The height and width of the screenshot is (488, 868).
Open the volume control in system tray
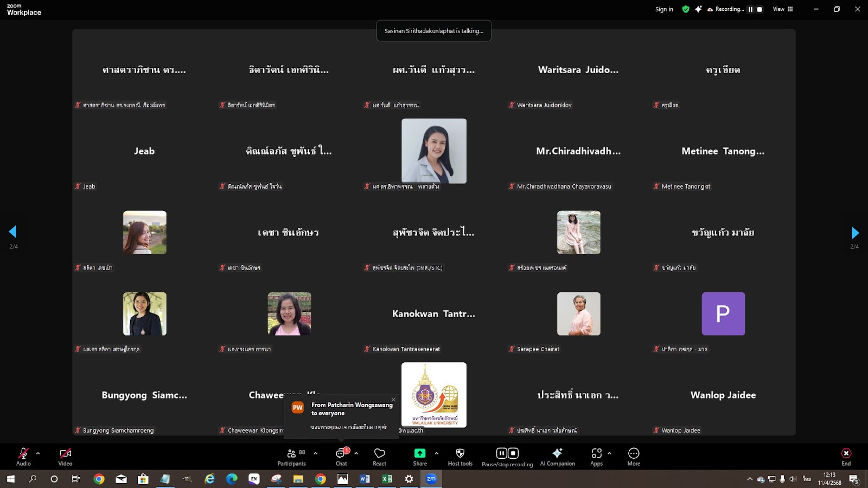click(x=793, y=479)
